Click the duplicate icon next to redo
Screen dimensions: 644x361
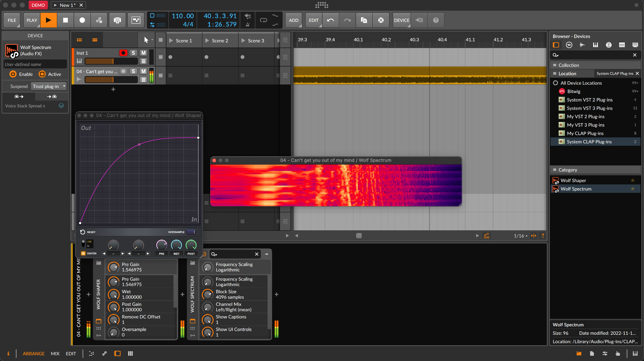coord(364,20)
